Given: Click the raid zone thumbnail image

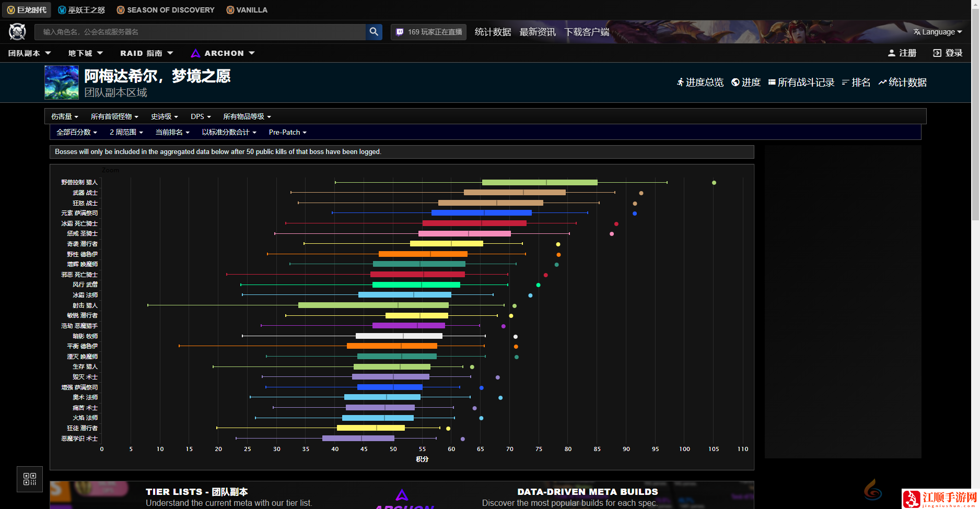Looking at the screenshot, I should coord(62,82).
